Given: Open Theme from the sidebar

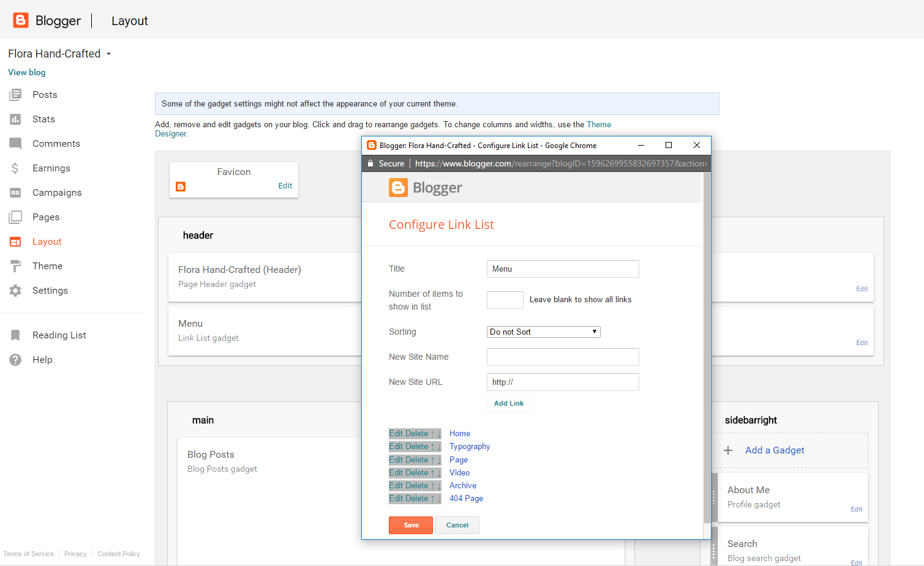Looking at the screenshot, I should [47, 266].
